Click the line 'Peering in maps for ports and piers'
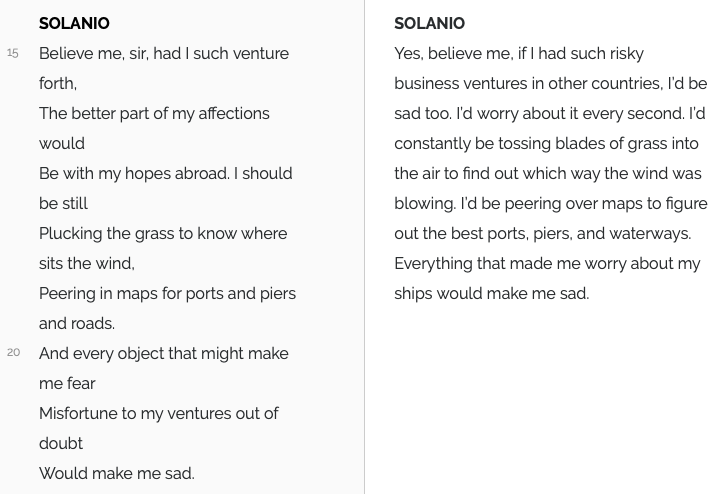Image resolution: width=724 pixels, height=494 pixels. point(168,294)
